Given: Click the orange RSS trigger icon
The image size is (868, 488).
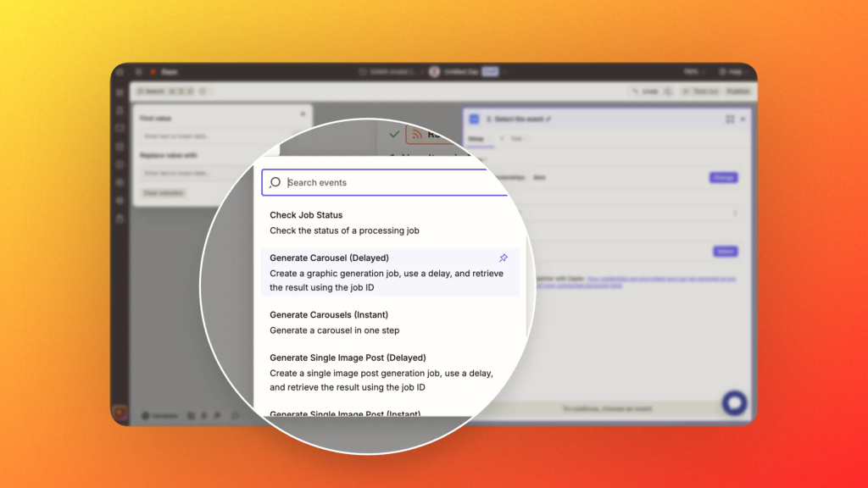Looking at the screenshot, I should coord(417,134).
